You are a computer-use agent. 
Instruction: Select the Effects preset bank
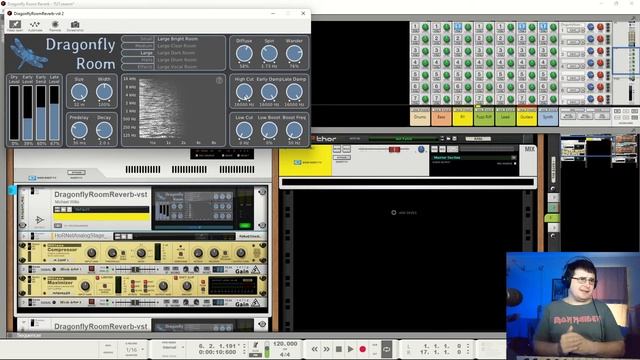point(138,67)
